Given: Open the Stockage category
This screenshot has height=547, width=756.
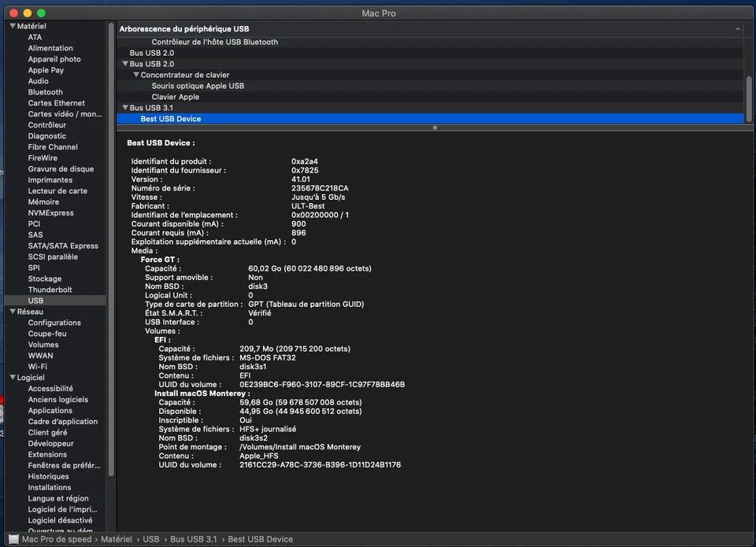Looking at the screenshot, I should point(44,279).
